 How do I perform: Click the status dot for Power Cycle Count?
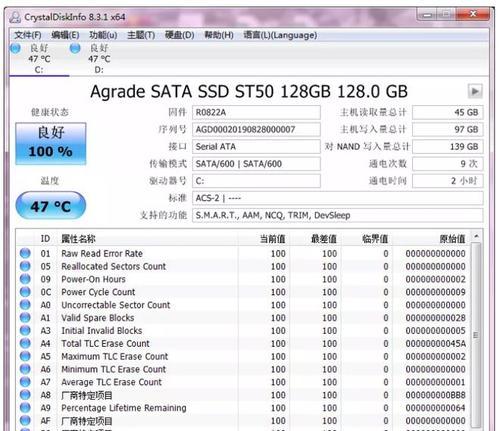point(25,292)
